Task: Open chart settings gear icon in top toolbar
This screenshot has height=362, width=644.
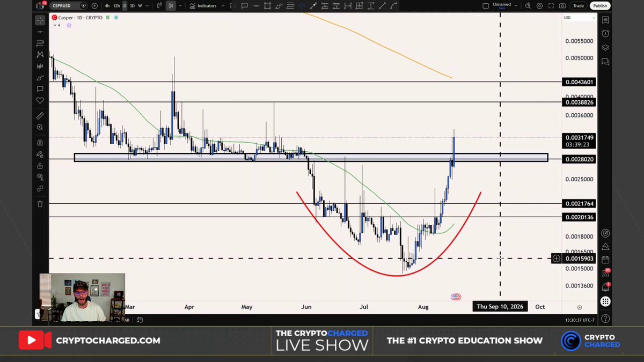Action: pos(539,6)
